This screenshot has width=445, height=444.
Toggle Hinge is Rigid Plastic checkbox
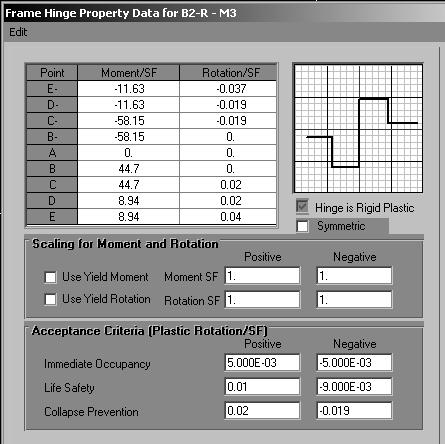pos(302,207)
